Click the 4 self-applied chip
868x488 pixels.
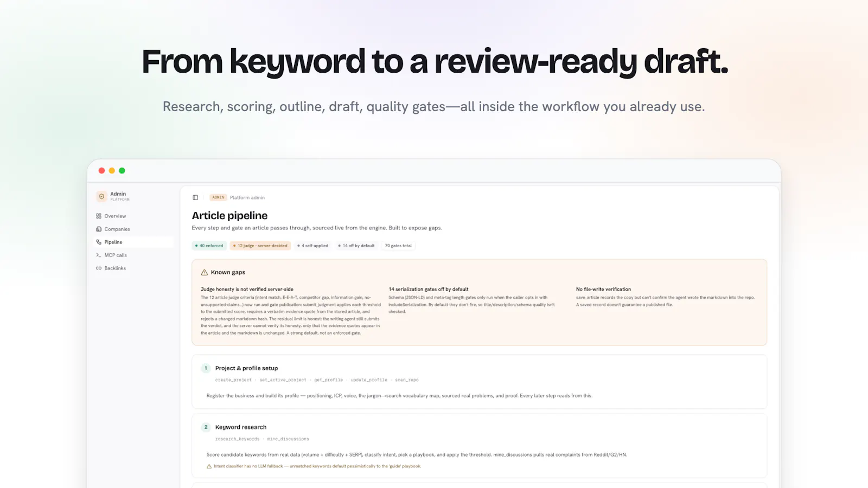pos(313,246)
